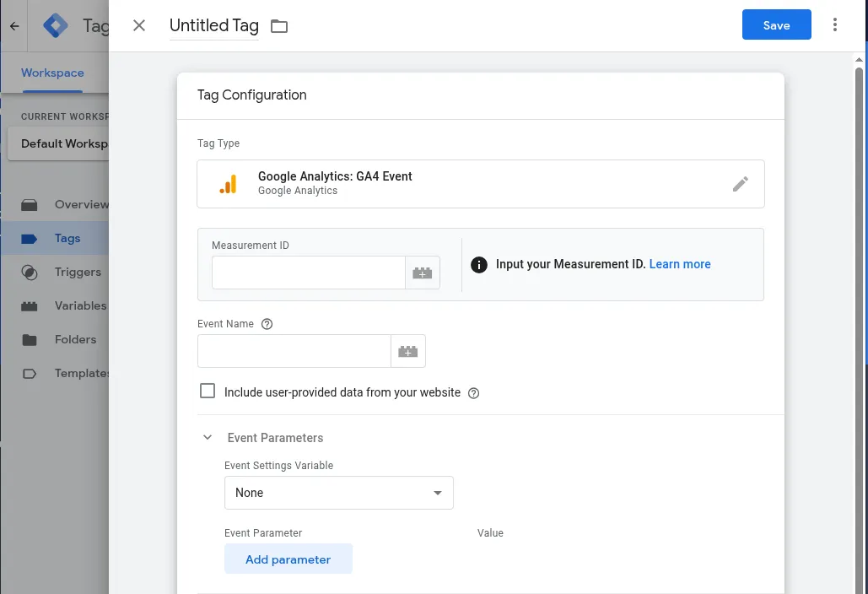Click the Templates outline icon in sidebar
Viewport: 868px width, 594px height.
[x=30, y=374]
